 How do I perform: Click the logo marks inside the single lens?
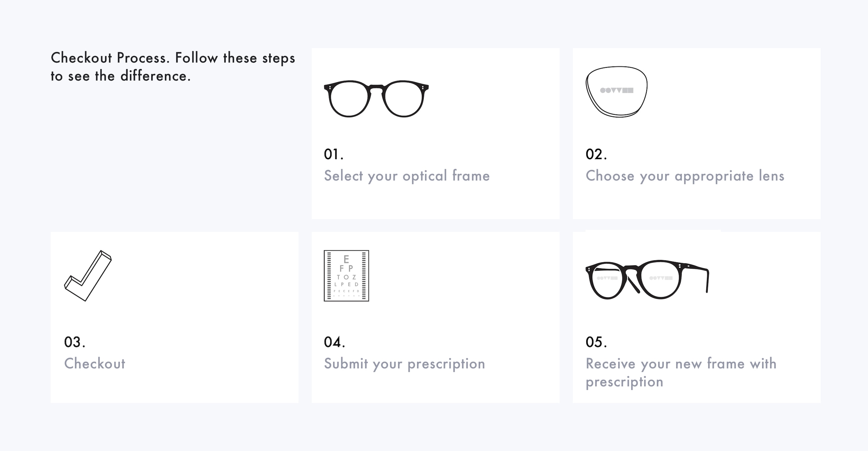[x=617, y=90]
